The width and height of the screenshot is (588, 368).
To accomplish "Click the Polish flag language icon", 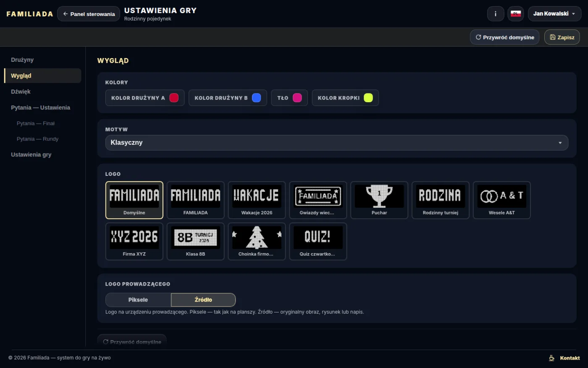I will [x=516, y=14].
